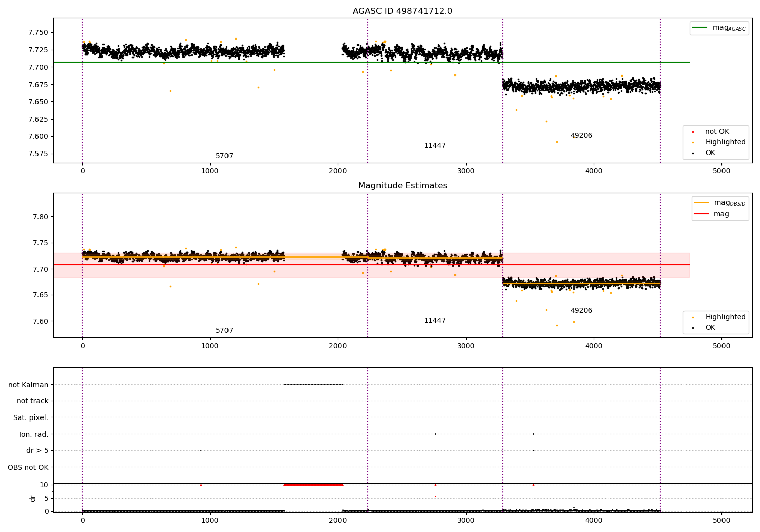Select 'not OK' legend entry in top plot
Image resolution: width=760 pixels, height=532 pixels.
(717, 132)
